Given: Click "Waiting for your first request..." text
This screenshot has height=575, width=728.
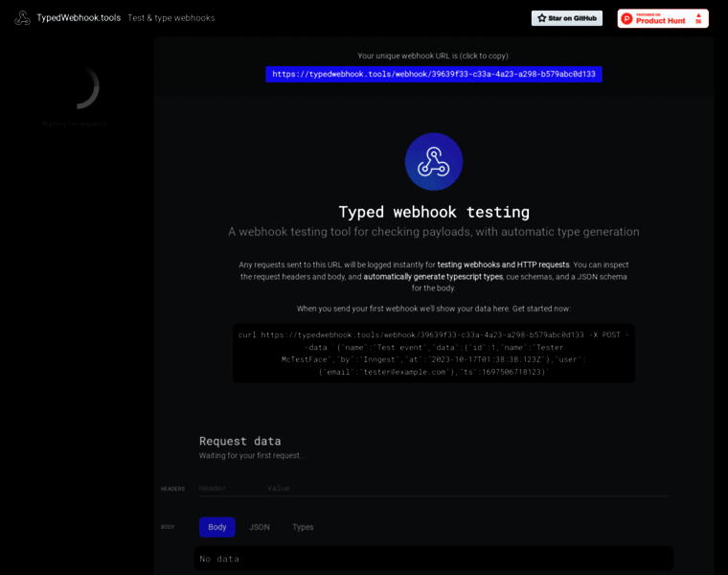Looking at the screenshot, I should (x=253, y=455).
